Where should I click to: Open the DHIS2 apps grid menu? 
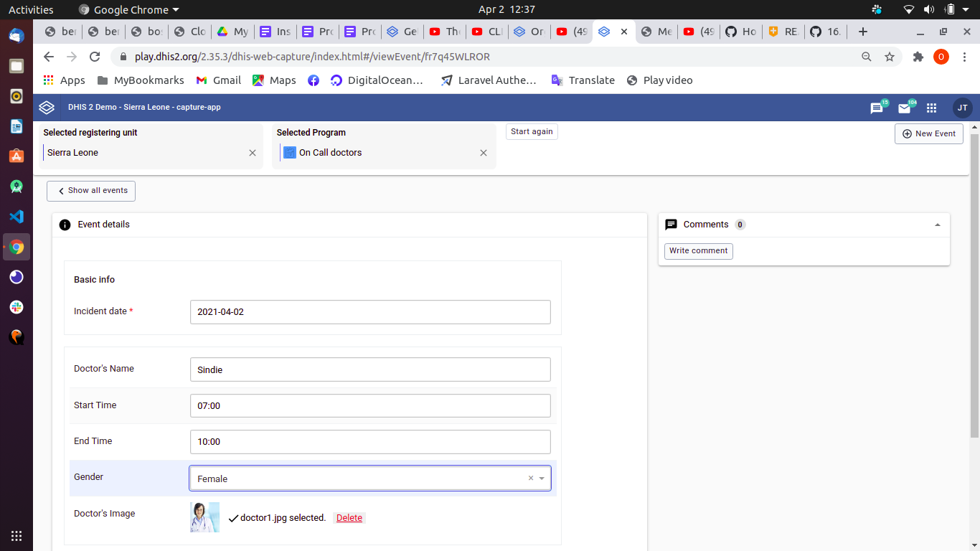(931, 108)
